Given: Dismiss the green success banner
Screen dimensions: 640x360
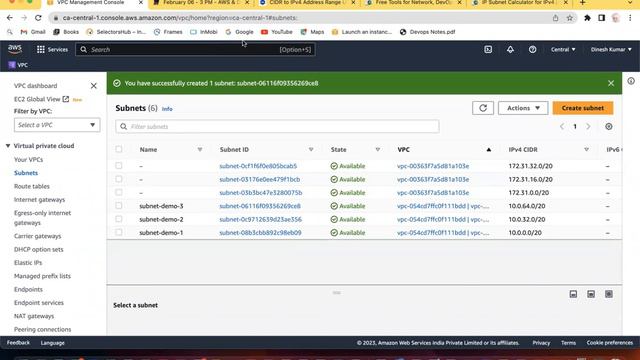Looking at the screenshot, I should [x=611, y=83].
